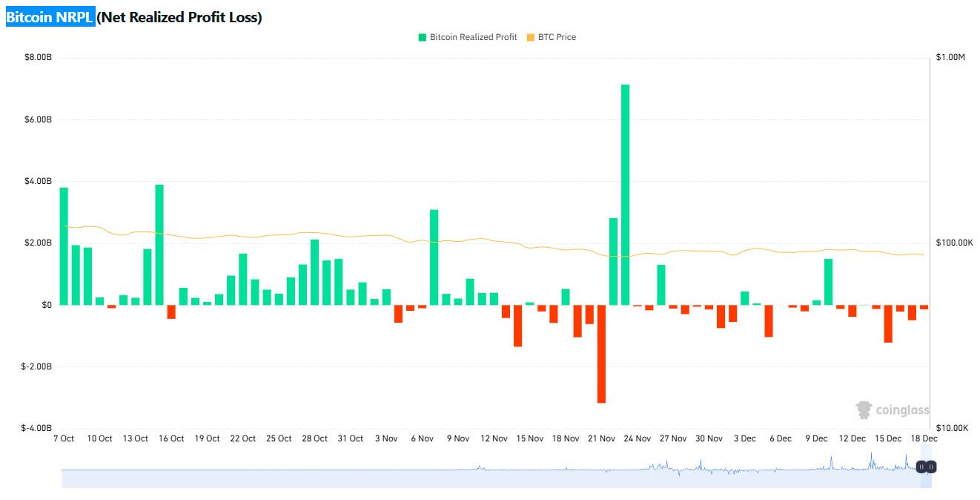Click the $8.00B left axis label
The width and height of the screenshot is (980, 500).
click(x=37, y=57)
